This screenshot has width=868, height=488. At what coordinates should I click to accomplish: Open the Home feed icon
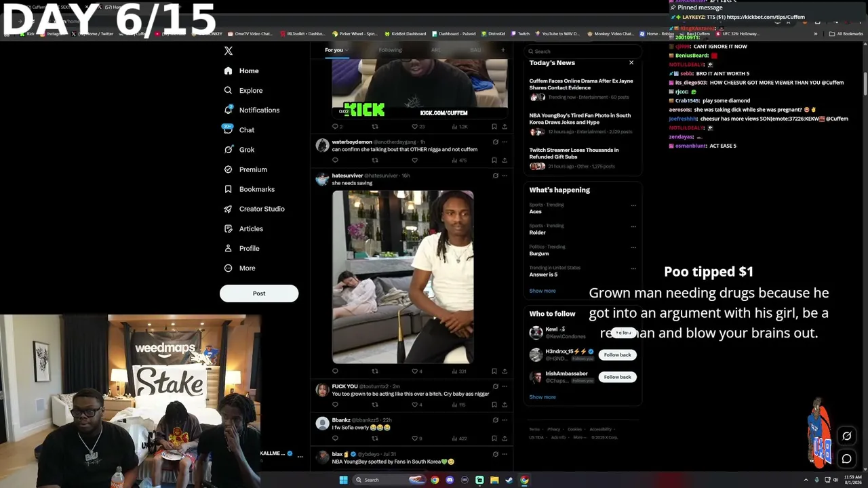pyautogui.click(x=229, y=70)
